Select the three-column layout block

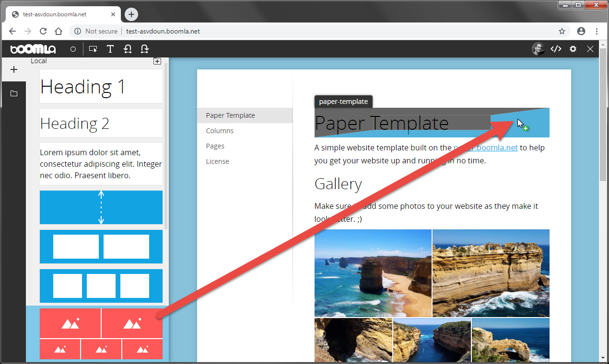[x=101, y=286]
